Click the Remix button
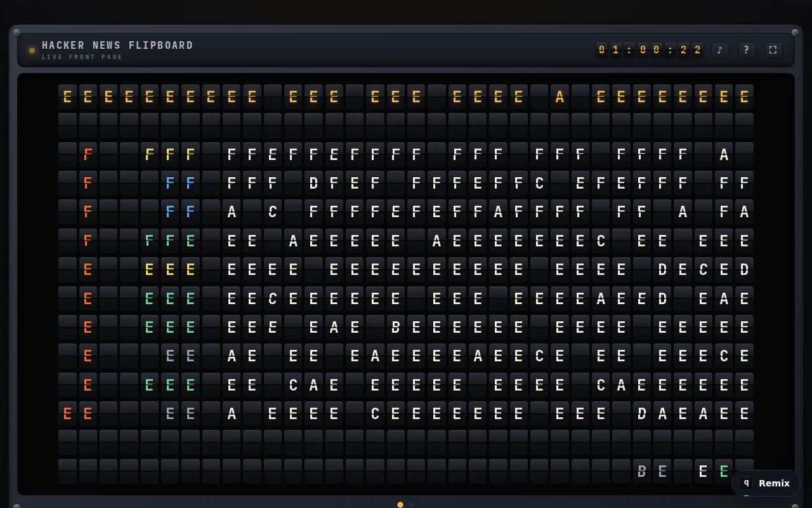 (766, 483)
